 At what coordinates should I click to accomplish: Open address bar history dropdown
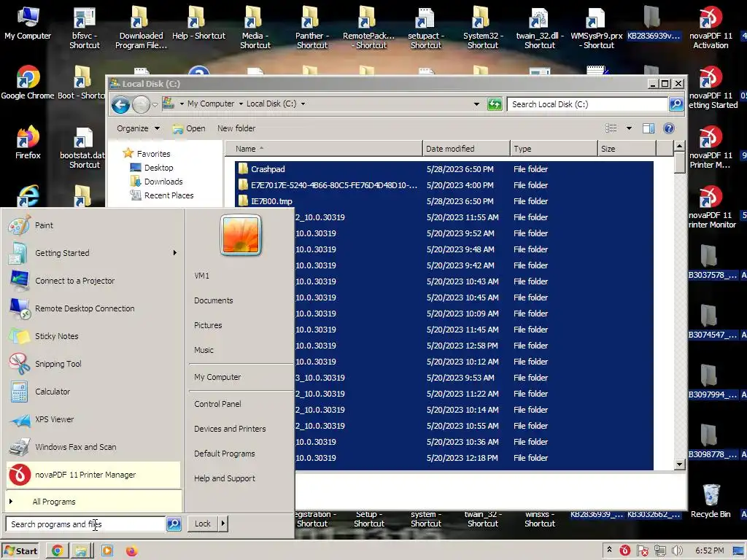(x=476, y=104)
